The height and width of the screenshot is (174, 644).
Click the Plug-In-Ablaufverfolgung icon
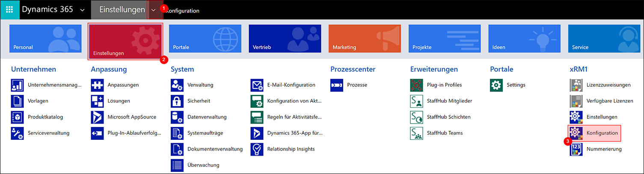point(97,133)
